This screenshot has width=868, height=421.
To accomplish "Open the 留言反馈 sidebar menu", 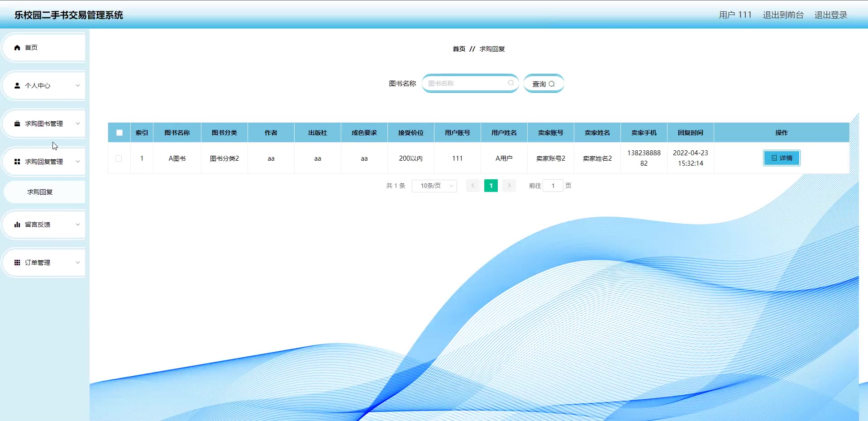I will click(44, 225).
